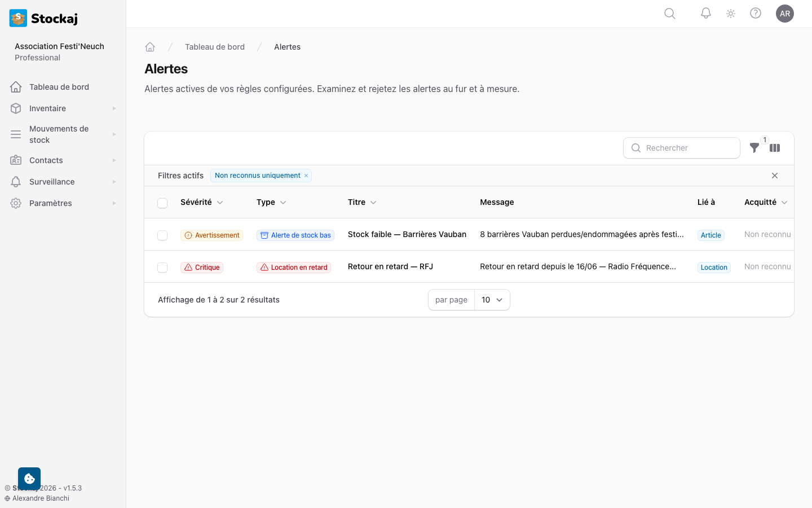Select the Retour en retard — RFJ row checkbox
Viewport: 812px width, 508px height.
(162, 268)
